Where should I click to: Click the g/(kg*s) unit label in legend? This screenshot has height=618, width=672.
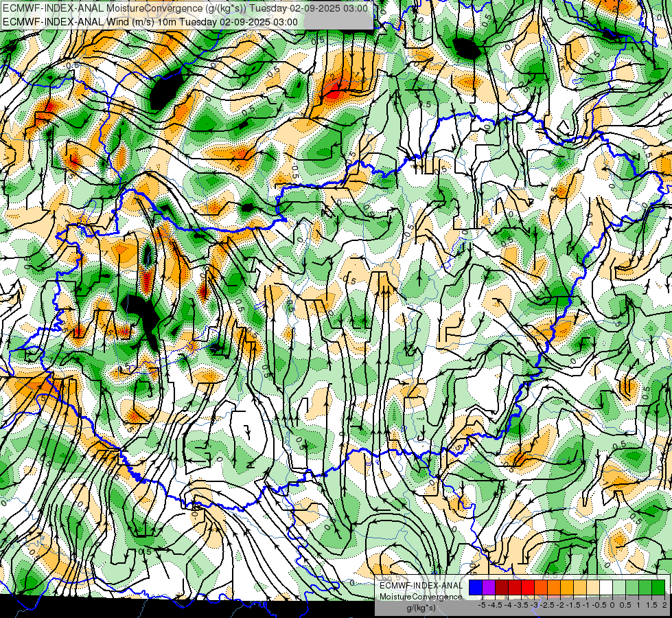point(421,608)
